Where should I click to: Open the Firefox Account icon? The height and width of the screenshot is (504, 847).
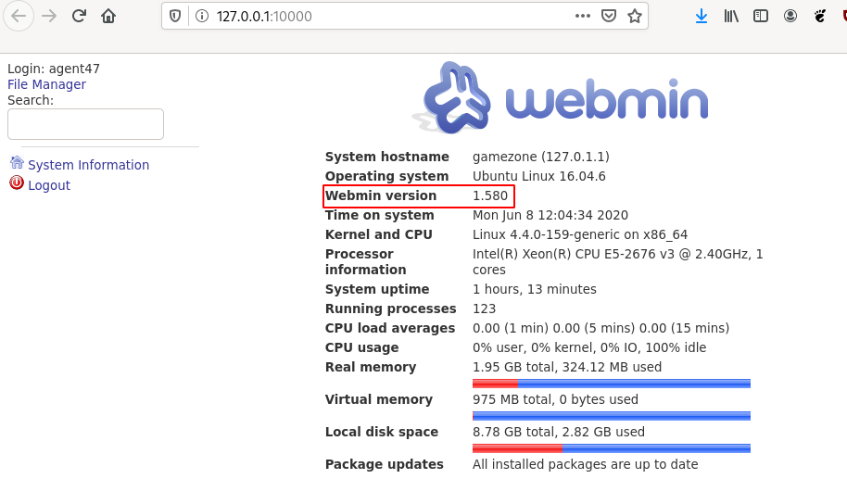coord(790,16)
